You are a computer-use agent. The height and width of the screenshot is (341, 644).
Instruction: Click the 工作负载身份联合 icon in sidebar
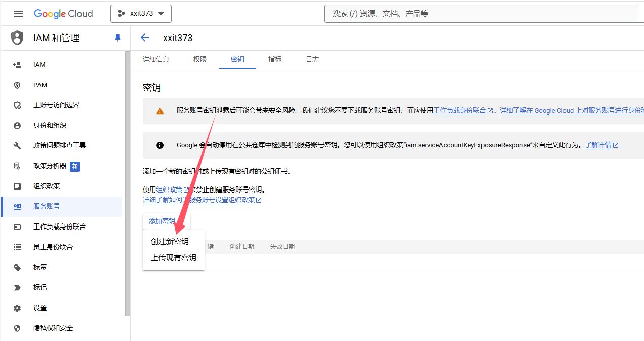[17, 227]
